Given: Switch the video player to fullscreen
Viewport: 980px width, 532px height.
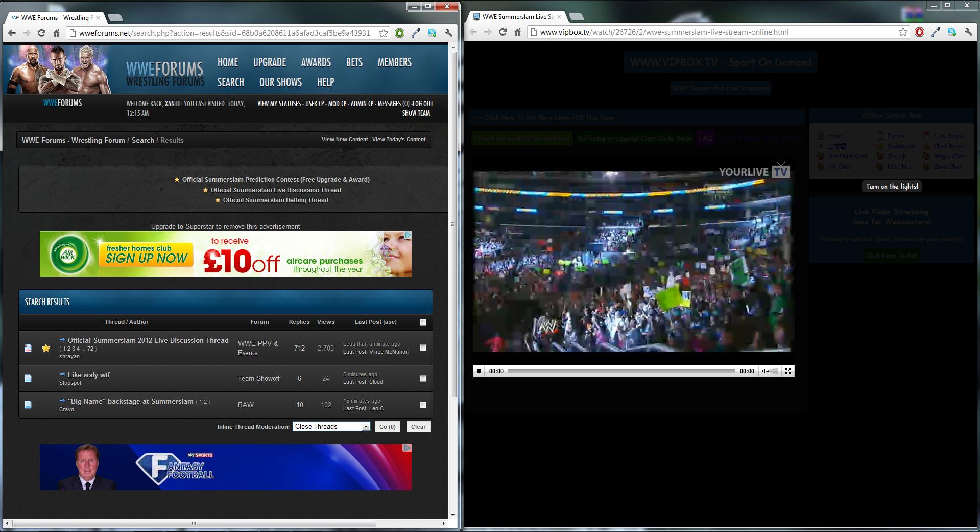Looking at the screenshot, I should point(788,371).
